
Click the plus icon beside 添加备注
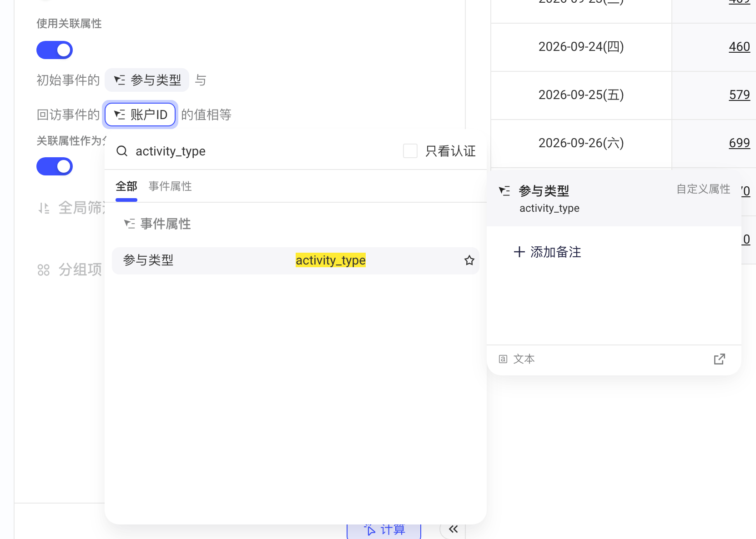pyautogui.click(x=519, y=252)
